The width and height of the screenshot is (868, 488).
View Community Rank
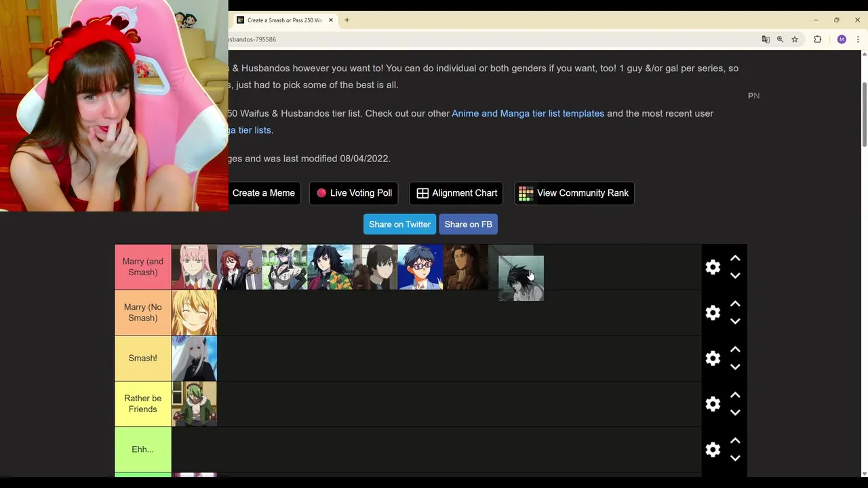click(574, 193)
